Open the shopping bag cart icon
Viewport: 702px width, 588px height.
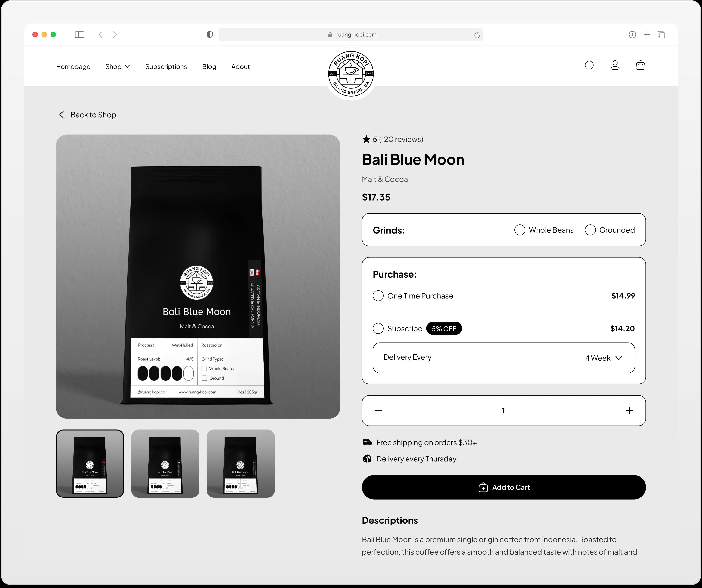[640, 66]
